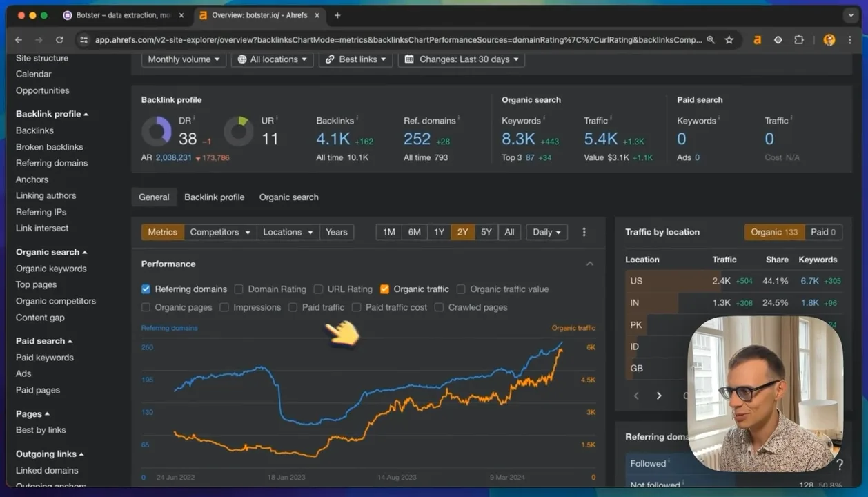Enable the URL Rating checkbox
Viewport: 868px width, 497px height.
click(x=318, y=289)
